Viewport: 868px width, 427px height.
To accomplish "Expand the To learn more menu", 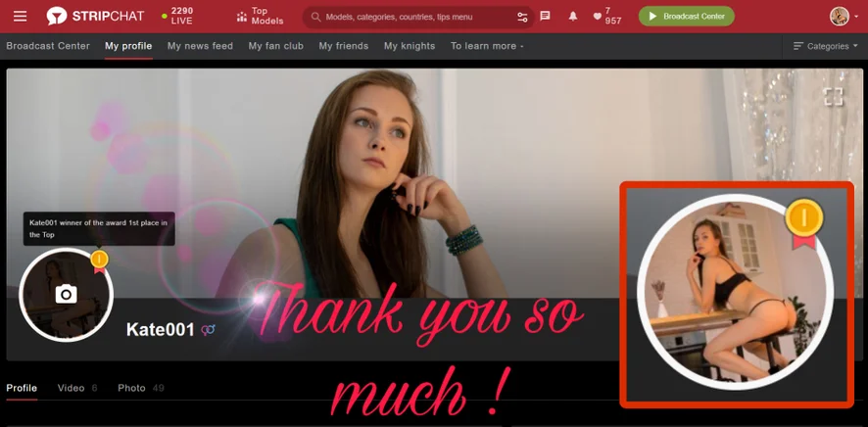I will (x=487, y=46).
